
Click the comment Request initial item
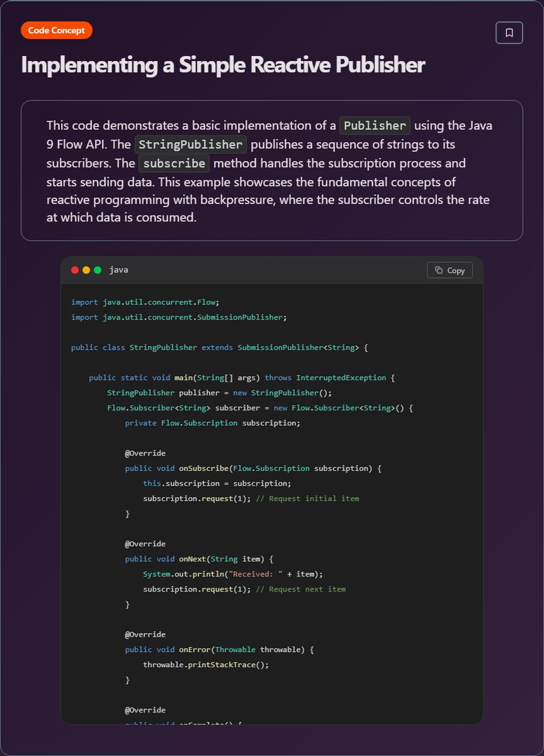click(x=308, y=498)
